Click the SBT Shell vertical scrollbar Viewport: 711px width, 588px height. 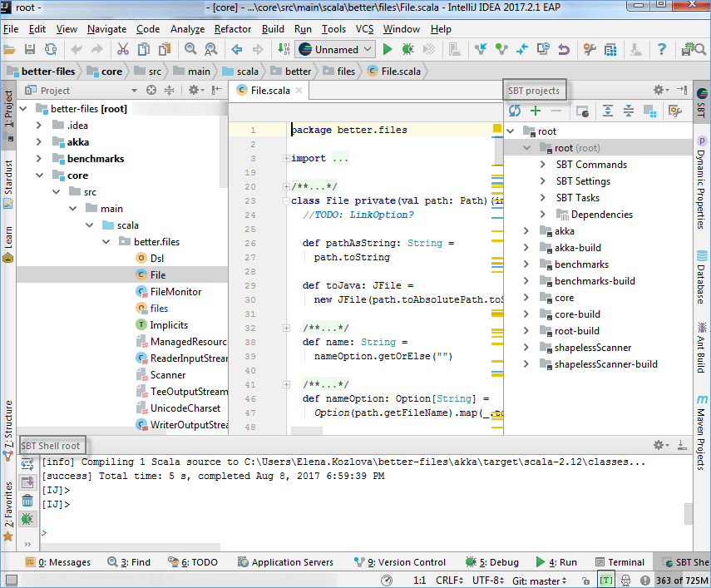pyautogui.click(x=689, y=514)
